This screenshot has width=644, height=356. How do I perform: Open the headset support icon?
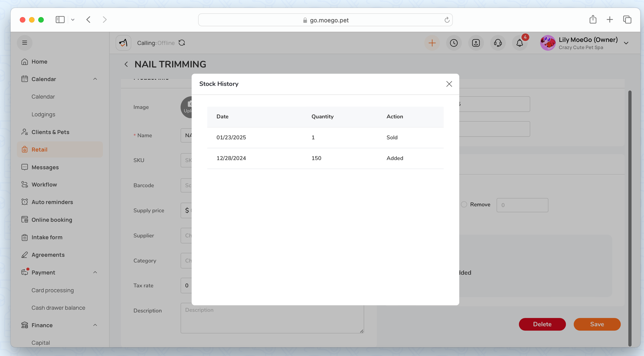(498, 43)
